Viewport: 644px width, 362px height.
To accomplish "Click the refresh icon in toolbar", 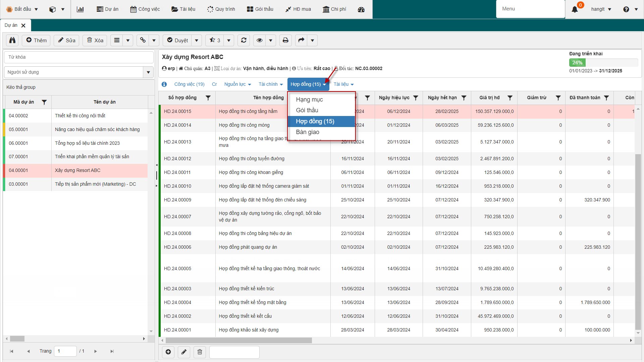I will tap(244, 40).
